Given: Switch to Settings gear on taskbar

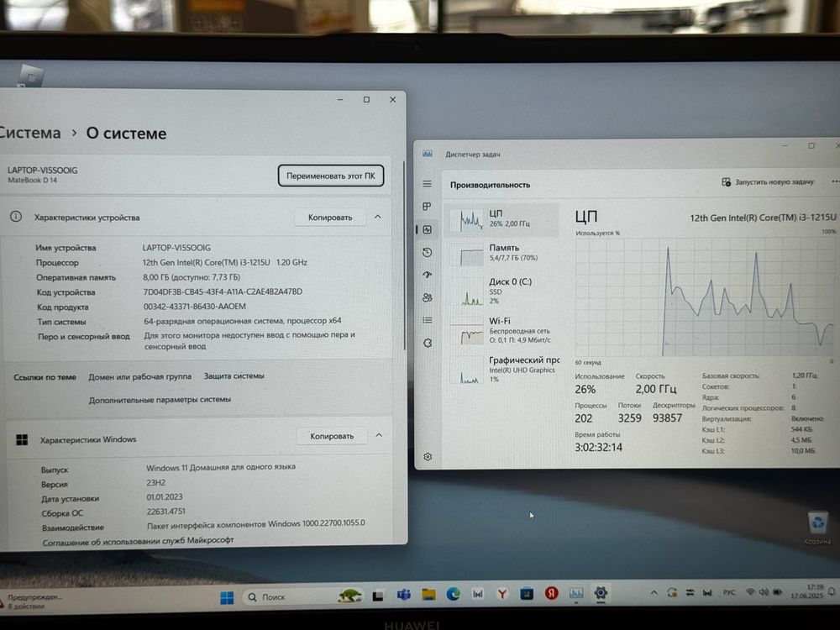Looking at the screenshot, I should tap(601, 593).
